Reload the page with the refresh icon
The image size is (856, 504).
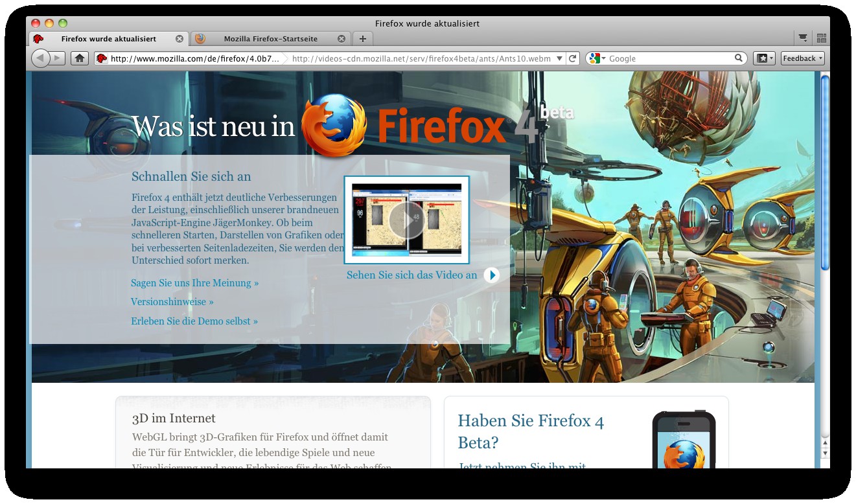click(x=573, y=58)
